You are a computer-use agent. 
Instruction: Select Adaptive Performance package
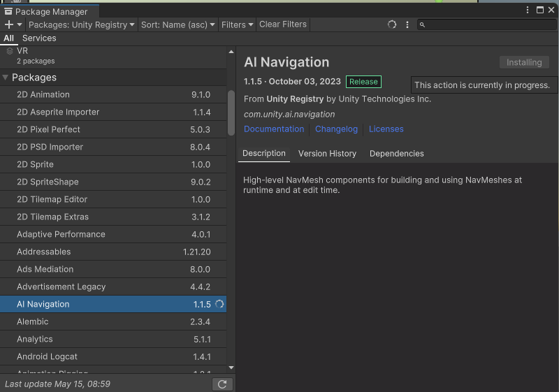113,234
